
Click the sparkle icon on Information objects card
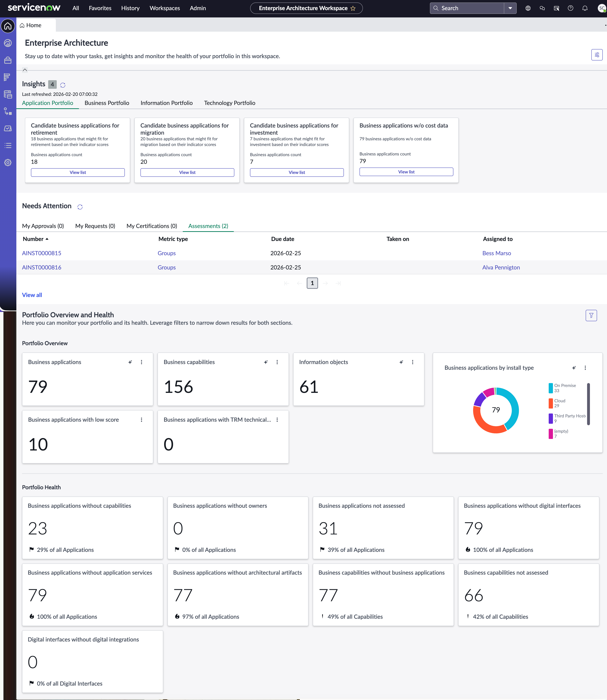point(401,362)
